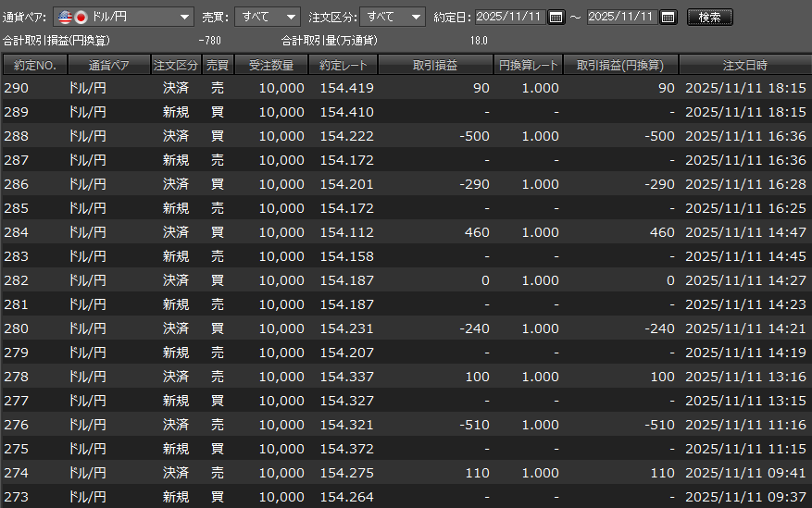Viewport: 812px width, 508px height.
Task: Click the 受注数量 column header
Action: click(x=271, y=66)
